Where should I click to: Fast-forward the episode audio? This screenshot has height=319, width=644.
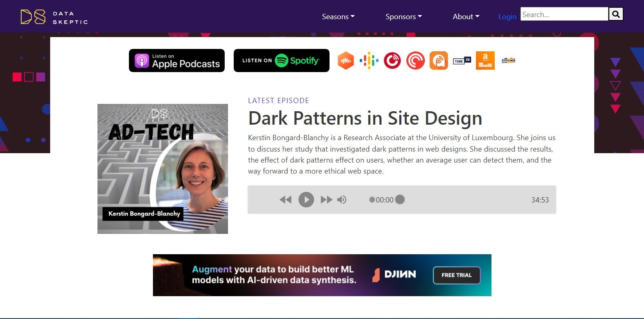pyautogui.click(x=326, y=200)
